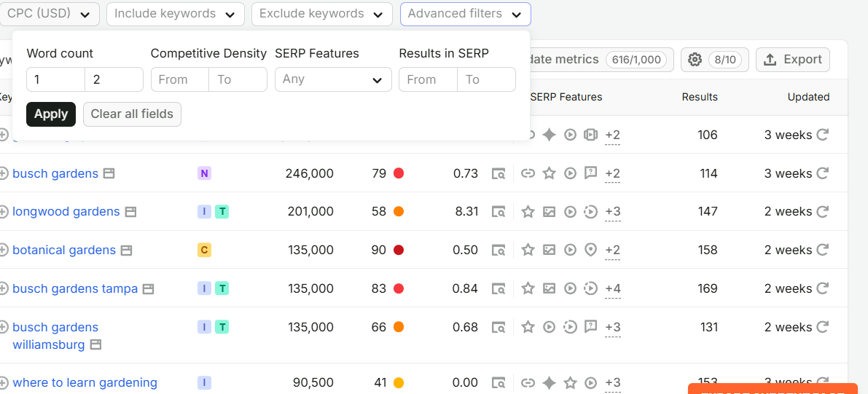This screenshot has width=868, height=394.
Task: Sort by the Updated column header
Action: point(808,97)
